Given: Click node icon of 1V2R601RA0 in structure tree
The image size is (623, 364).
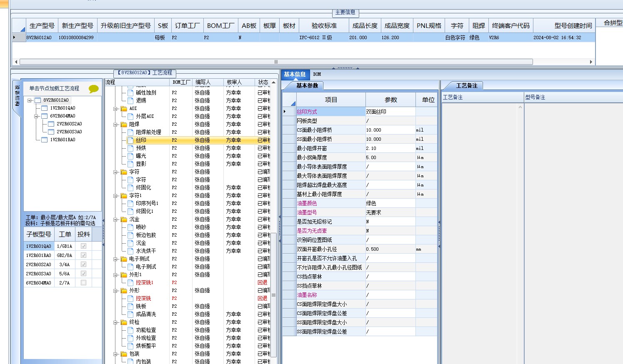Looking at the screenshot, I should (45, 140).
